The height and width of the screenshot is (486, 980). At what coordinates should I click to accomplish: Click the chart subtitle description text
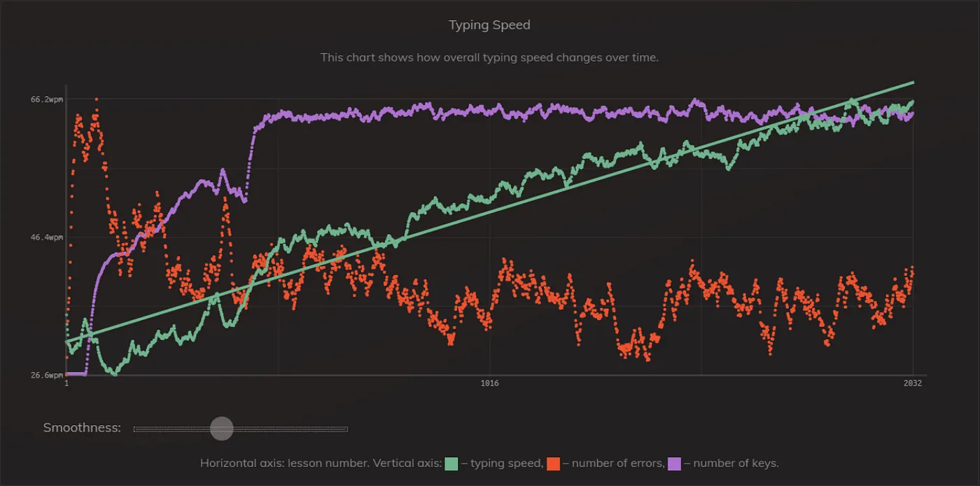click(489, 57)
